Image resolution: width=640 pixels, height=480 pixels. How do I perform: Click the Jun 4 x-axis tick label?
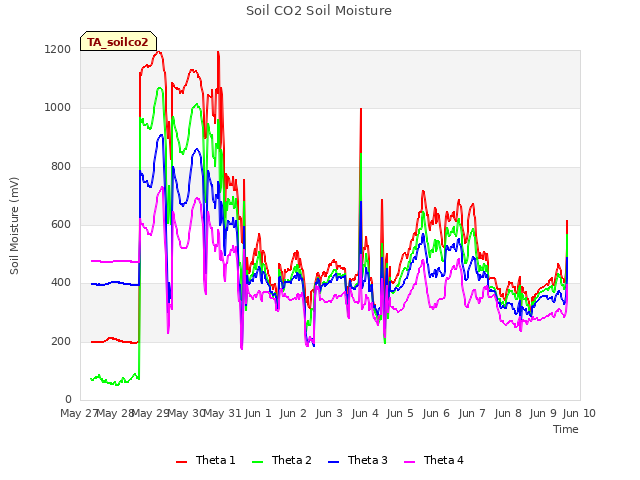(365, 413)
